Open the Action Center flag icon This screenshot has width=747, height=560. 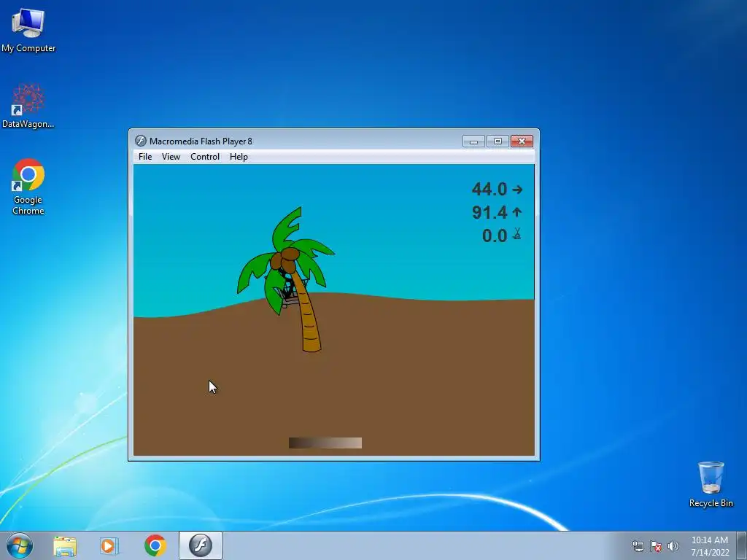coord(656,546)
